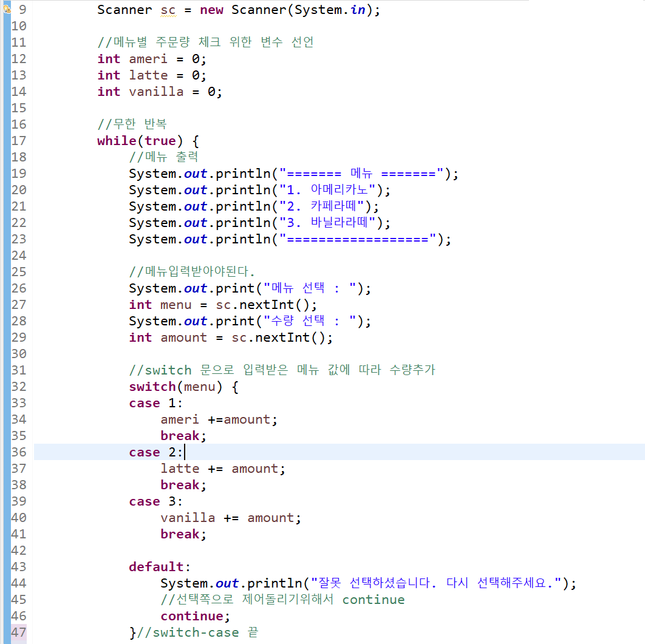
Task: Click the 'continue;' statement on line 46
Action: [x=196, y=616]
